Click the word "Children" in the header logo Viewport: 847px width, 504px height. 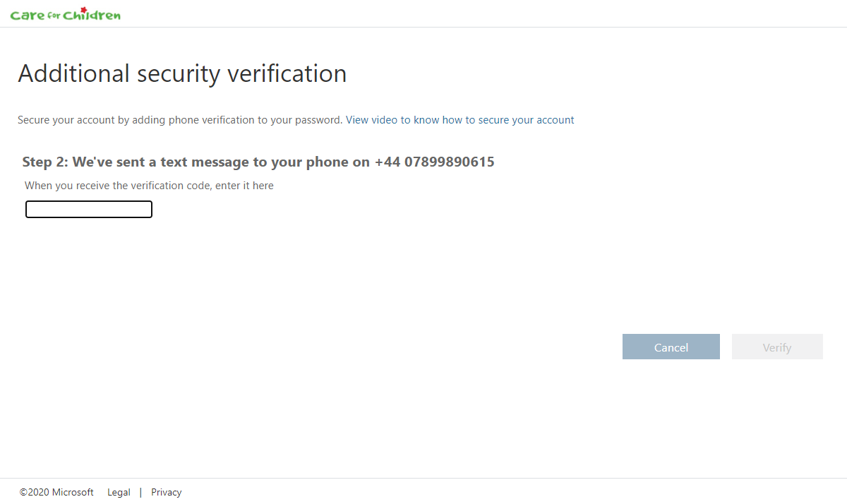click(x=92, y=15)
